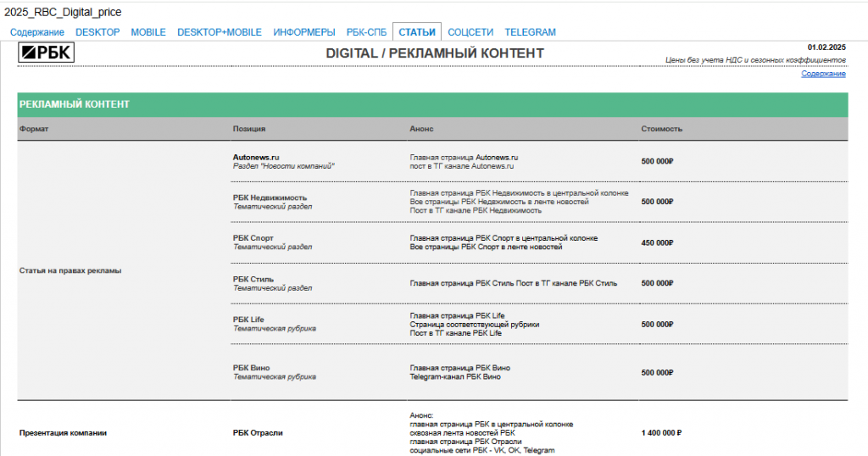Select the Autonews.ru price 500 000₽

pyautogui.click(x=657, y=162)
